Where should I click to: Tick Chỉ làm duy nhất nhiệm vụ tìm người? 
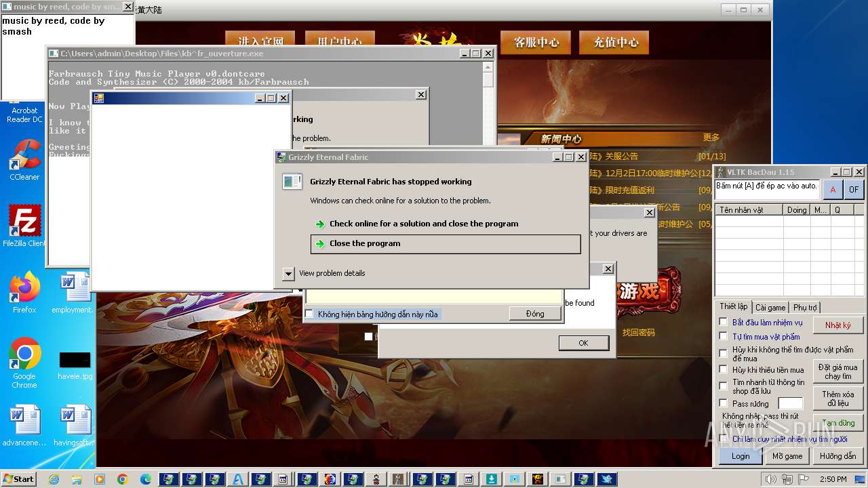click(x=723, y=439)
